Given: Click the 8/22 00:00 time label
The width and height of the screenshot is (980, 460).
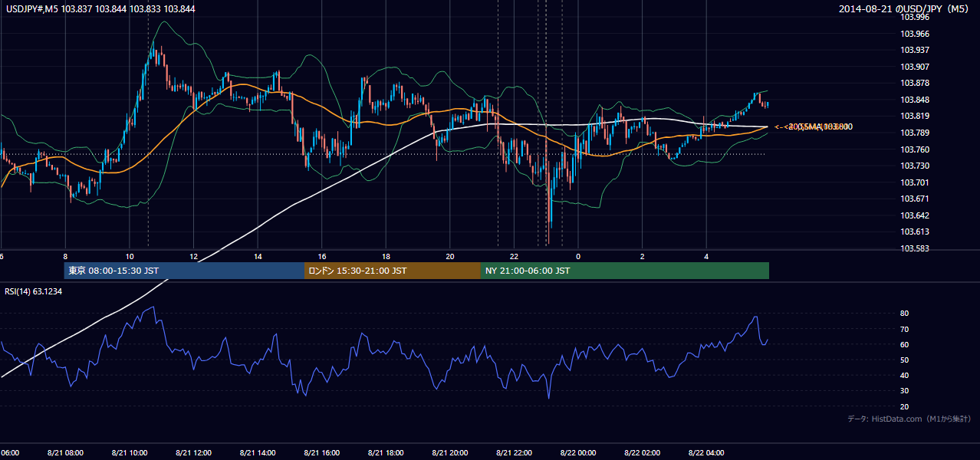Looking at the screenshot, I should (x=578, y=453).
